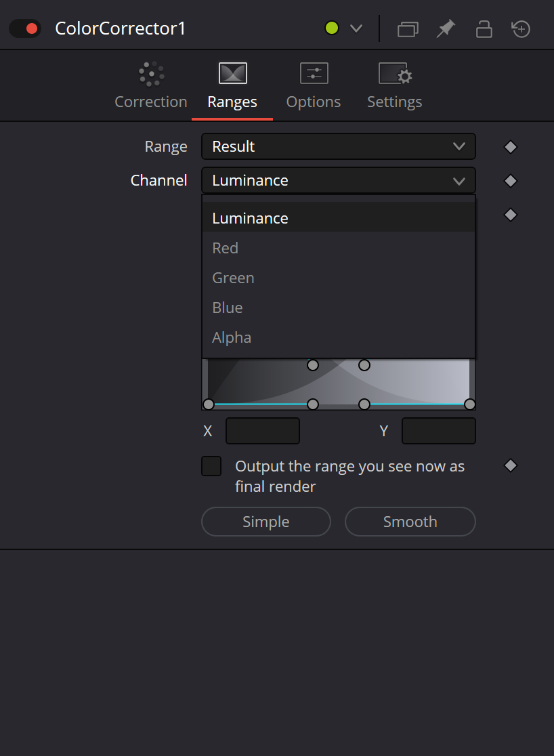Select the Ranges tab
This screenshot has height=756, width=554.
(x=232, y=86)
